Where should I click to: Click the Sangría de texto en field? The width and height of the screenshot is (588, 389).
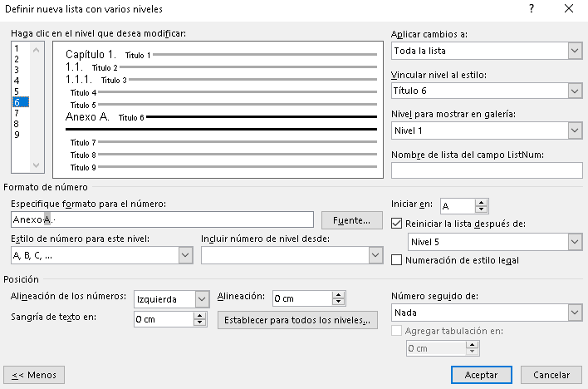[x=164, y=319]
